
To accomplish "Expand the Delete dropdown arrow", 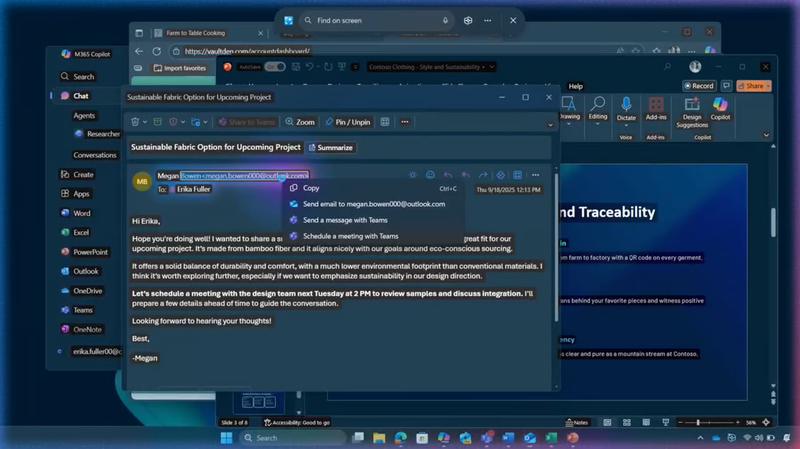I will coord(145,122).
